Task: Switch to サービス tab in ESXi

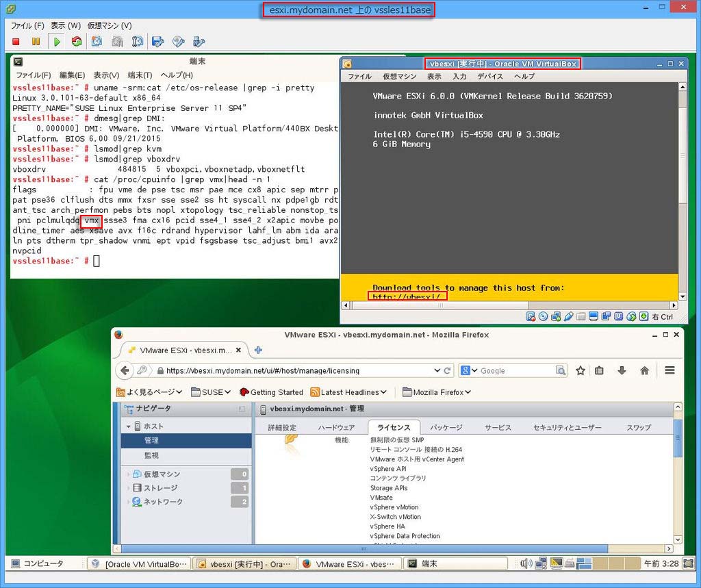Action: tap(498, 427)
